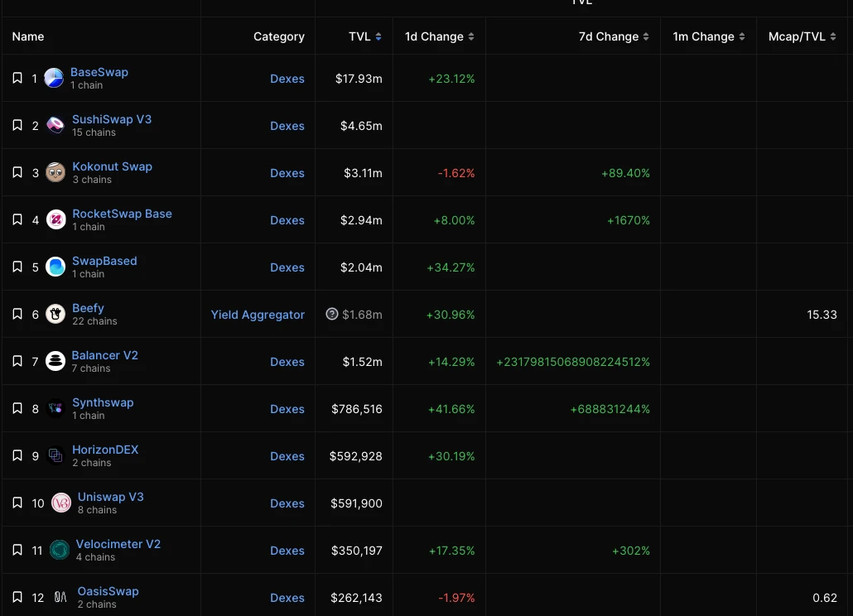Click the 0.62 Mcap/TVL value
Image resolution: width=853 pixels, height=616 pixels.
point(825,598)
